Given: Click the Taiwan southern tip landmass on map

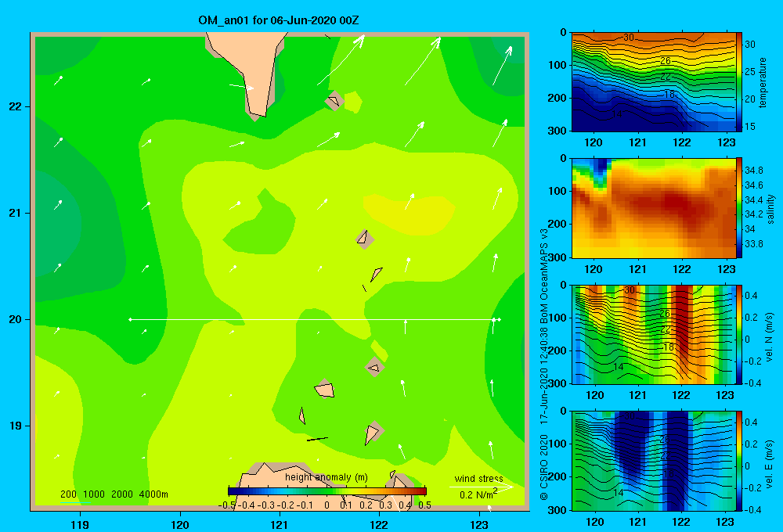Looking at the screenshot, I should 250,70.
